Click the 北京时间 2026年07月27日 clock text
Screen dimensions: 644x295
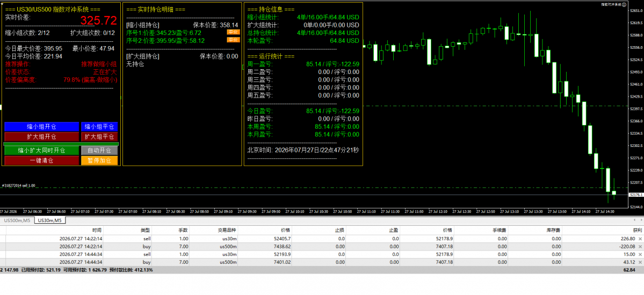tap(303, 150)
